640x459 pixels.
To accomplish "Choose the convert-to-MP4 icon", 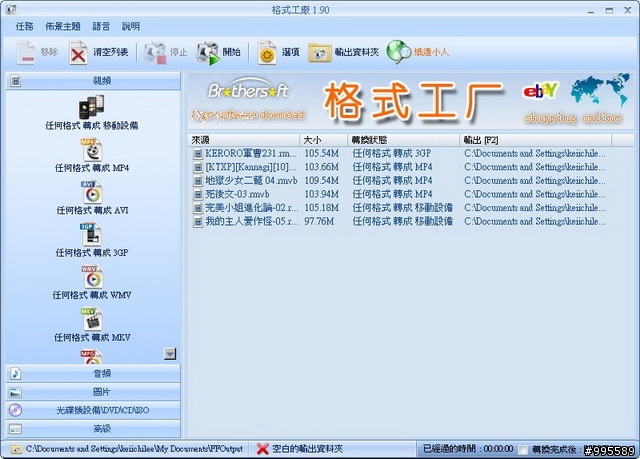I will point(91,150).
